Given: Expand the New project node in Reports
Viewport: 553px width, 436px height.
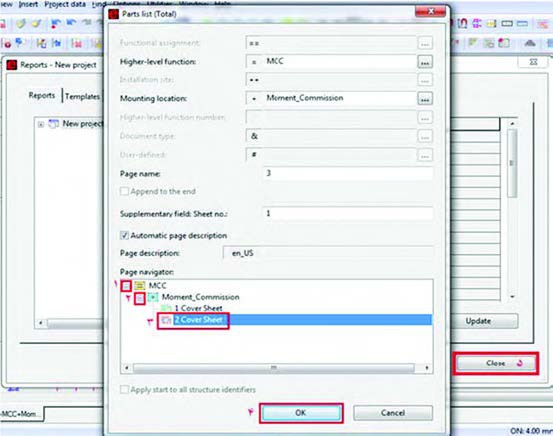Looking at the screenshot, I should [41, 124].
